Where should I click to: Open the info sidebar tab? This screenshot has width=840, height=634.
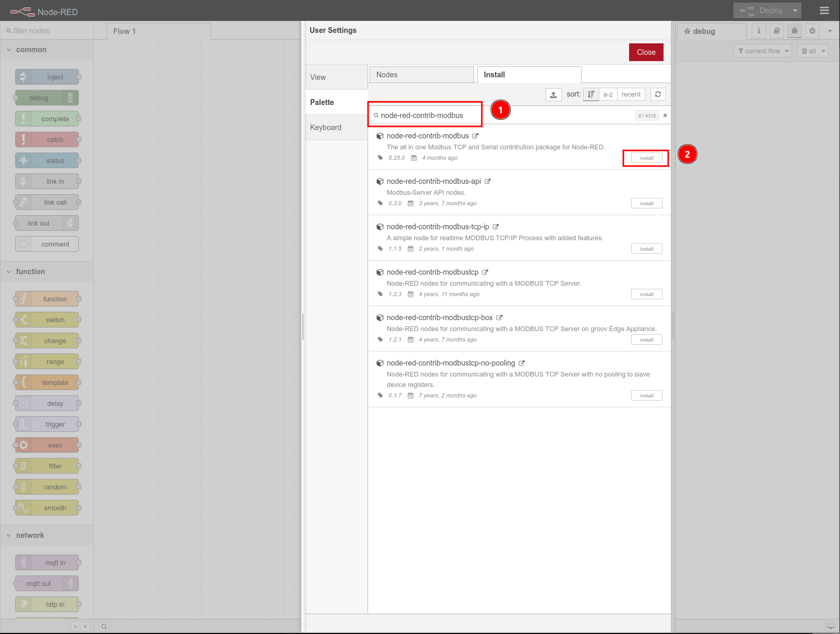(759, 31)
